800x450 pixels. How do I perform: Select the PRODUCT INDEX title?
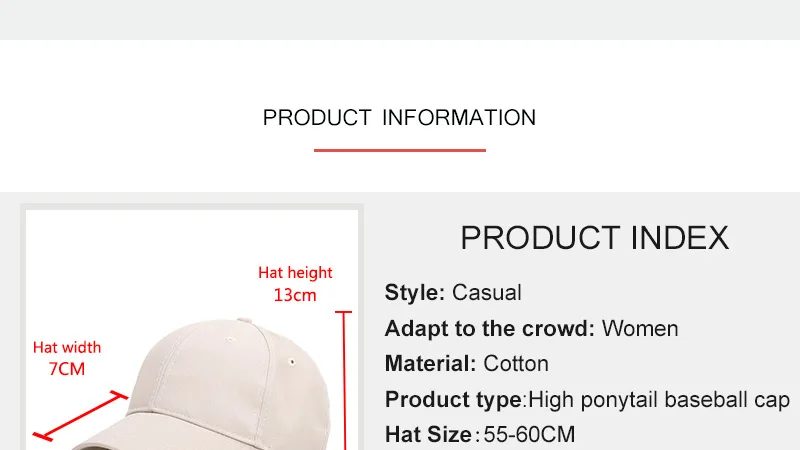pos(594,238)
